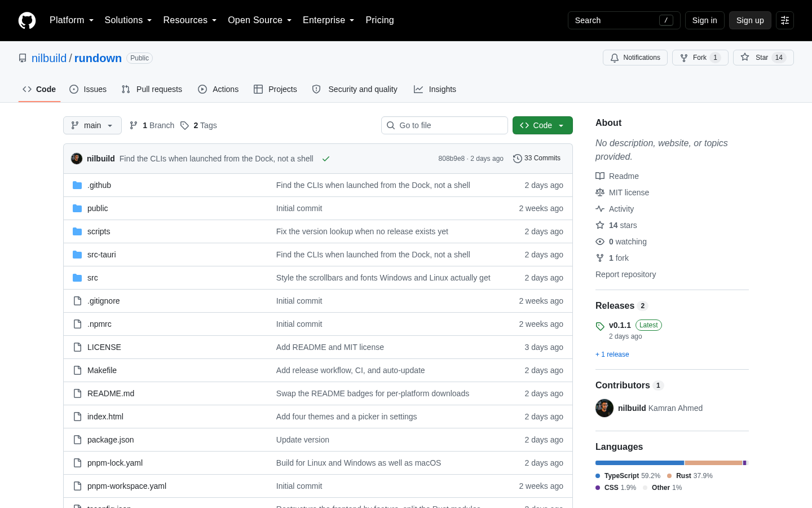Click the Notifications button
Screen dimensions: 812x508
[x=635, y=58]
